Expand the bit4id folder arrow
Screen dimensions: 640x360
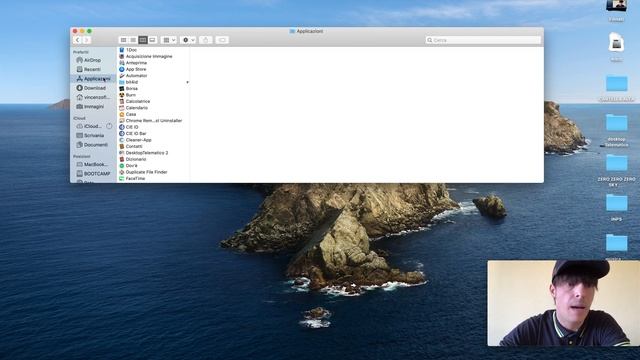(187, 82)
